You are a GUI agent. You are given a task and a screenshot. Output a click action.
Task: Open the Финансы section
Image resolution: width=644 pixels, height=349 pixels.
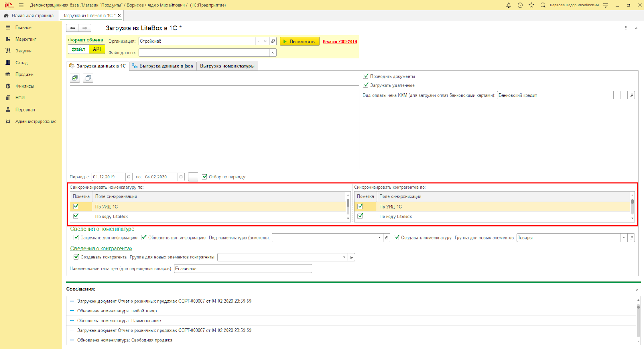pyautogui.click(x=25, y=86)
